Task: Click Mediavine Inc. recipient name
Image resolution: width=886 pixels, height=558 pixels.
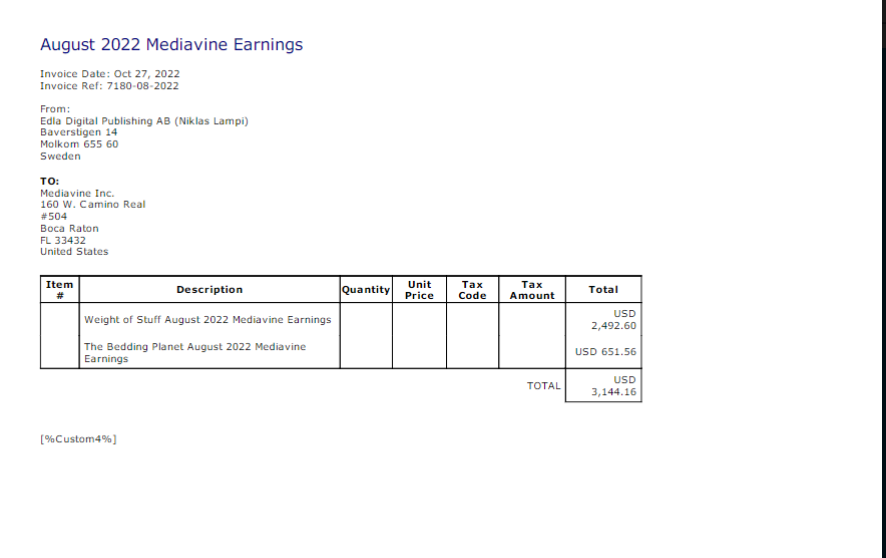Action: tap(77, 193)
